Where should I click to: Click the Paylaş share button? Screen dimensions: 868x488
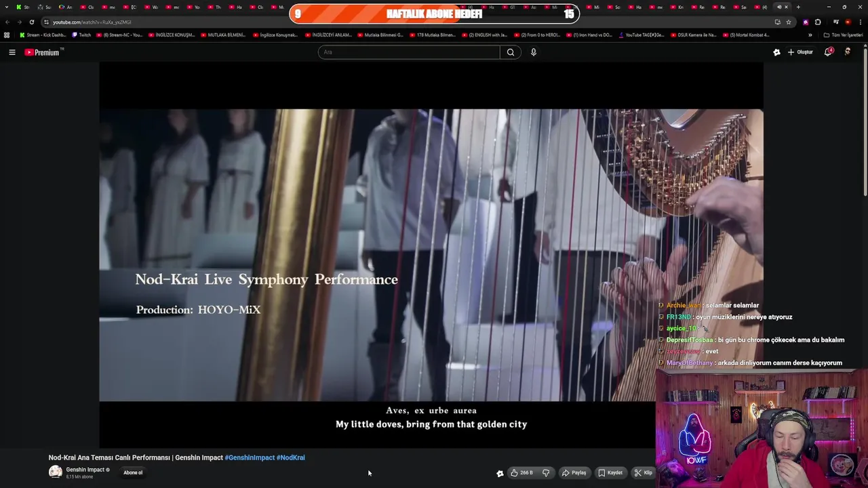coord(574,473)
